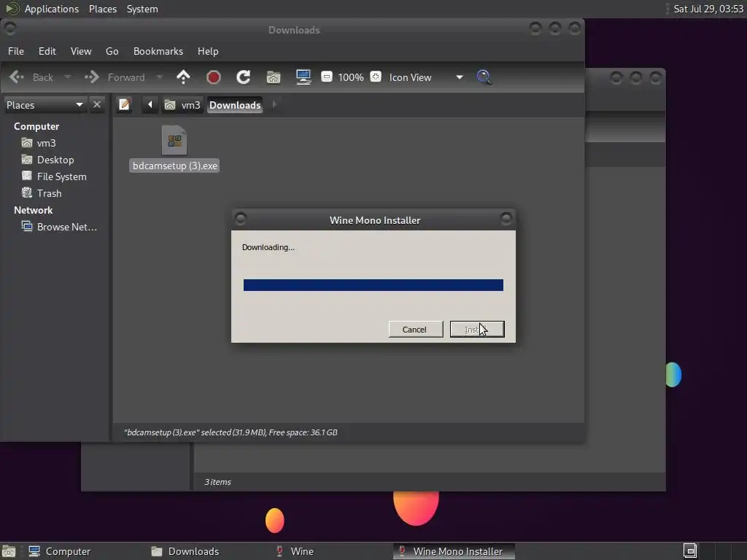Click the 3 items status in background window
Screen dimensions: 747x560
tap(217, 482)
